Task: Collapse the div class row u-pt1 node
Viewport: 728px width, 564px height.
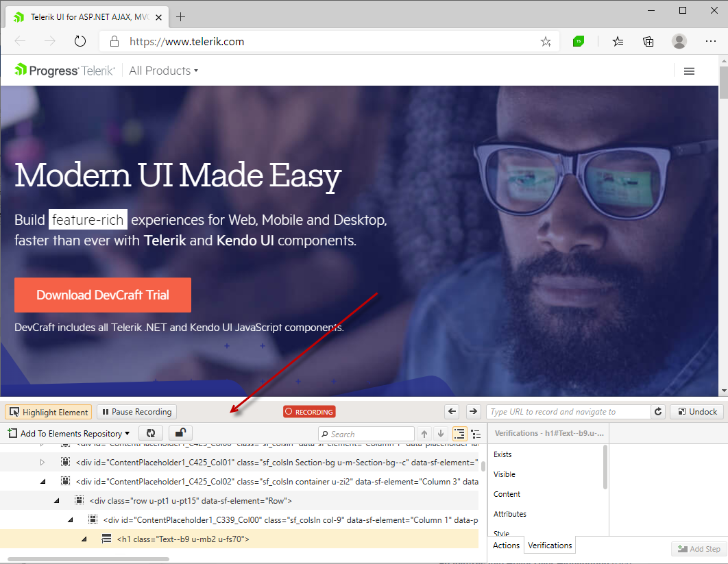Action: pyautogui.click(x=57, y=501)
